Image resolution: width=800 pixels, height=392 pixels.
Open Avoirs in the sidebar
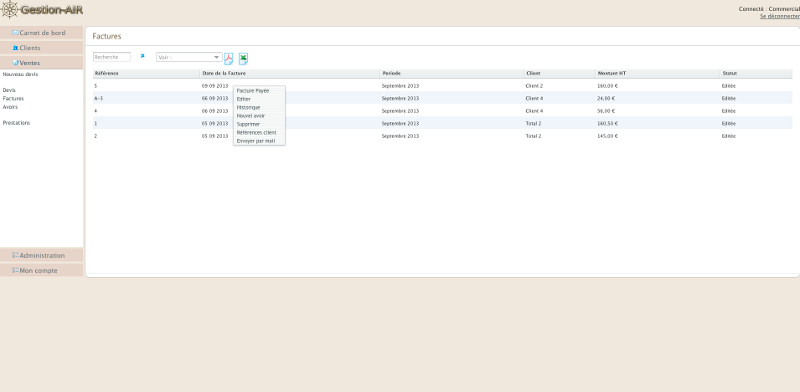click(x=10, y=107)
